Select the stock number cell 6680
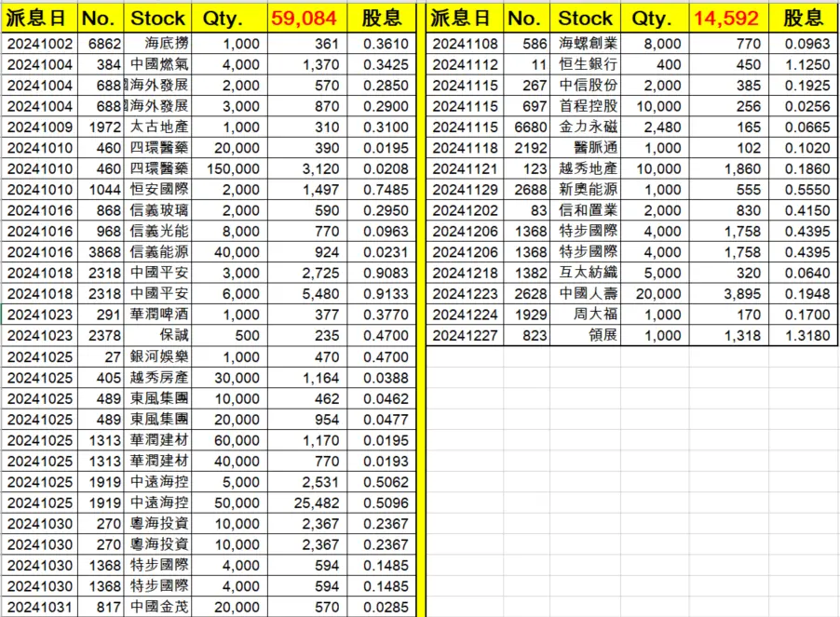840x617 pixels. pos(526,127)
